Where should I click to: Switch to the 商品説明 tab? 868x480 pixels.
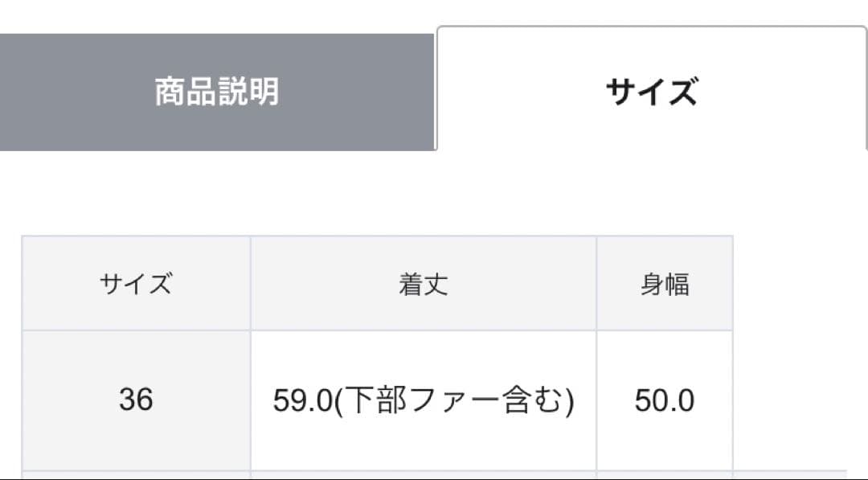[217, 92]
